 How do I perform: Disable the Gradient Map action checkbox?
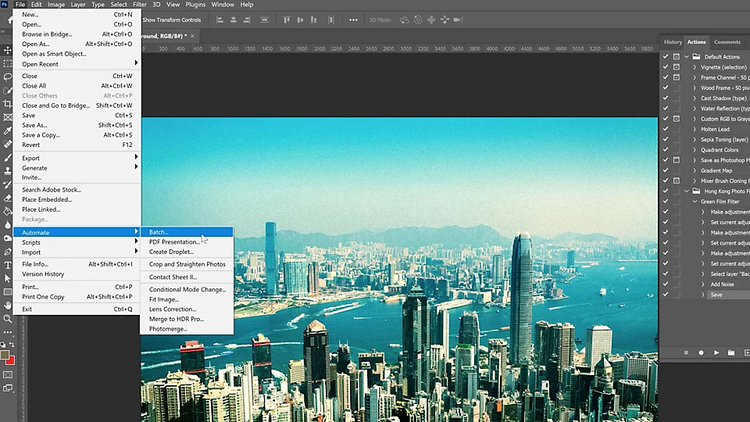click(x=666, y=170)
